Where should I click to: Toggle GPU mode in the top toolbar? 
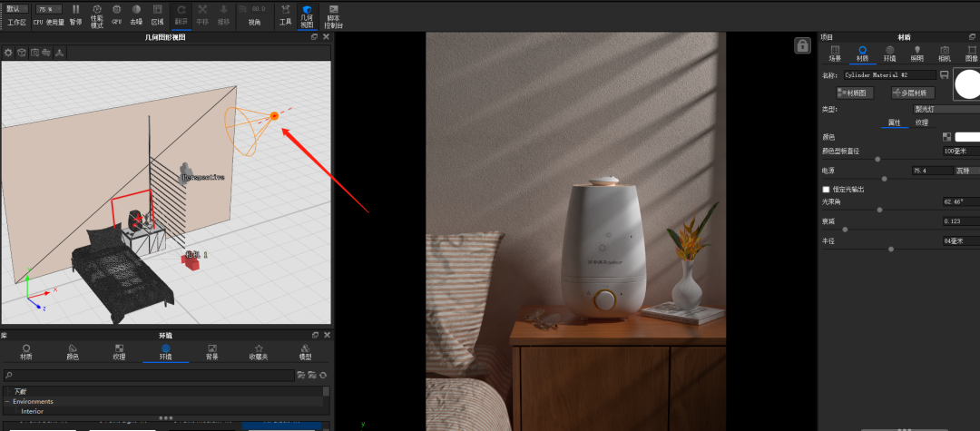(116, 14)
